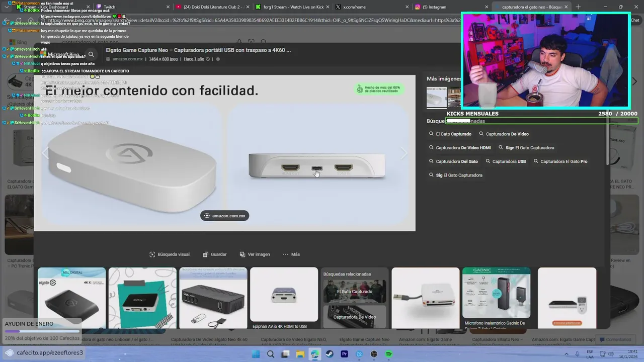Select related search Sig El Gato Capturadora
The width and height of the screenshot is (644, 362).
455,175
